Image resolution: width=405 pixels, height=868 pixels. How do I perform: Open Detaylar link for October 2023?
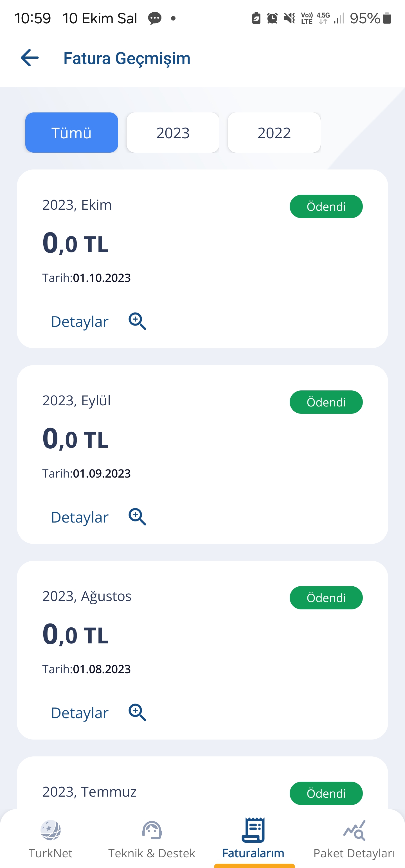(80, 322)
